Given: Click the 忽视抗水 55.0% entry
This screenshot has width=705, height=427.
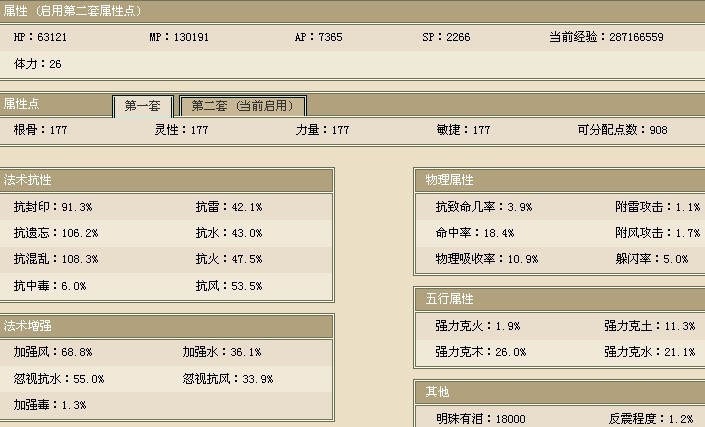Looking at the screenshot, I should tap(59, 379).
